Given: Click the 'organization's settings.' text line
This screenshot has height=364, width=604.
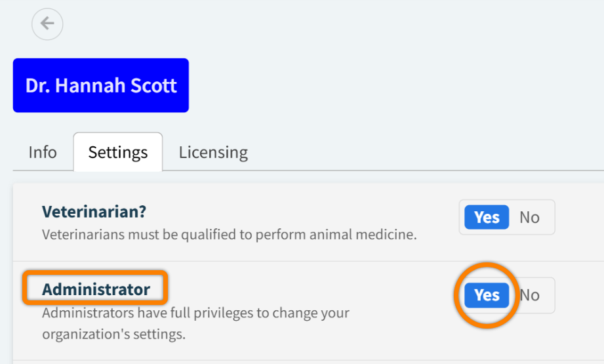Looking at the screenshot, I should click(113, 334).
